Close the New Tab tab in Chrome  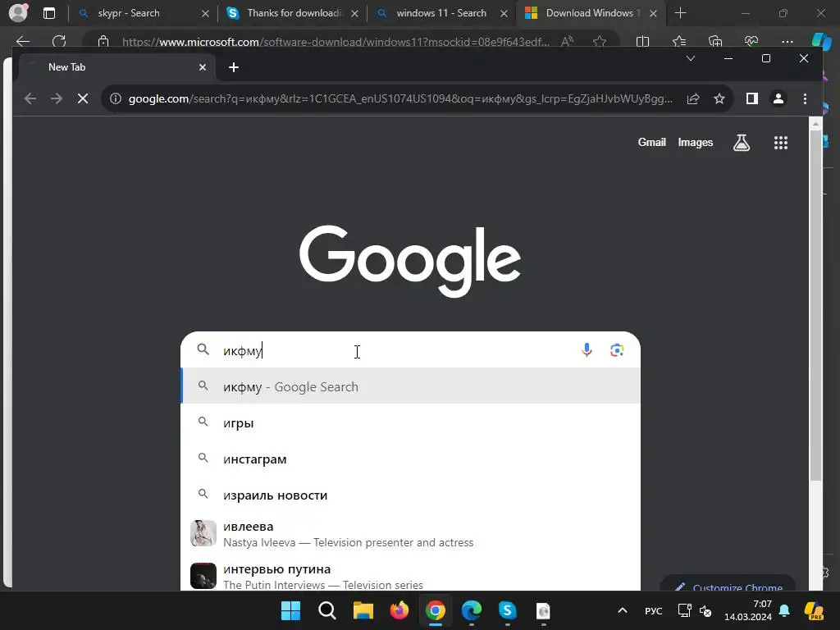pos(203,67)
